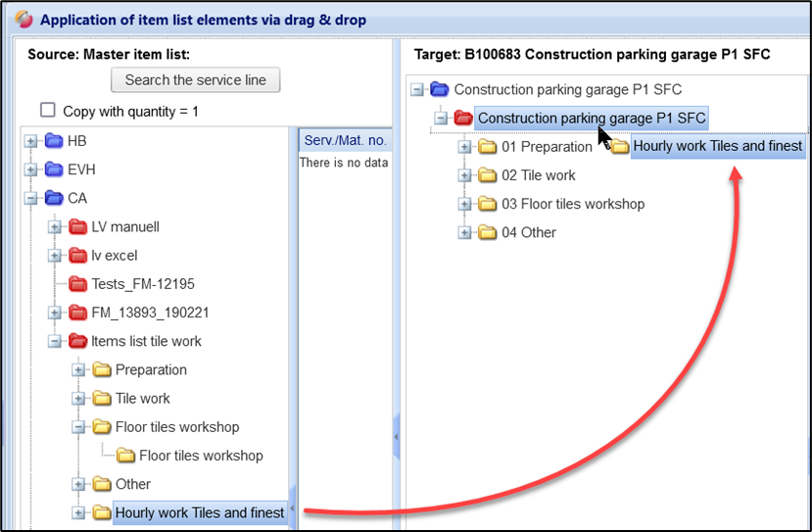Select Hourly work Tiles and finest source item

200,512
